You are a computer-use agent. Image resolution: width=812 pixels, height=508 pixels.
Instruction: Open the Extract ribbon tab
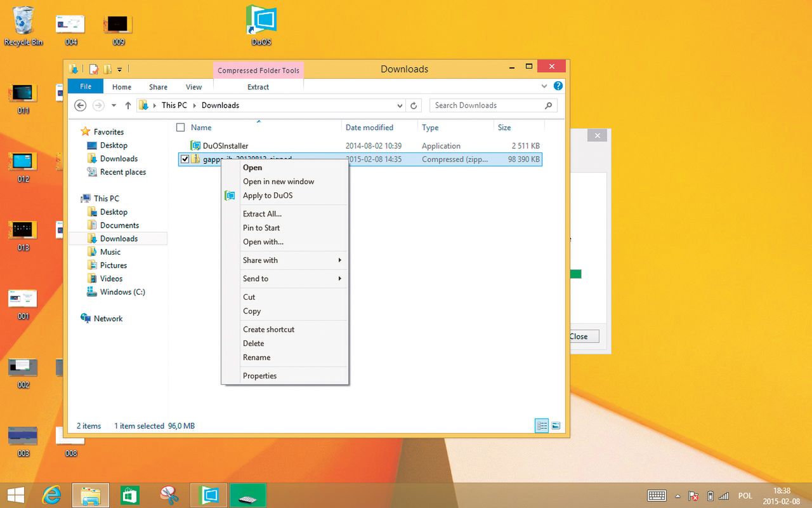[258, 87]
